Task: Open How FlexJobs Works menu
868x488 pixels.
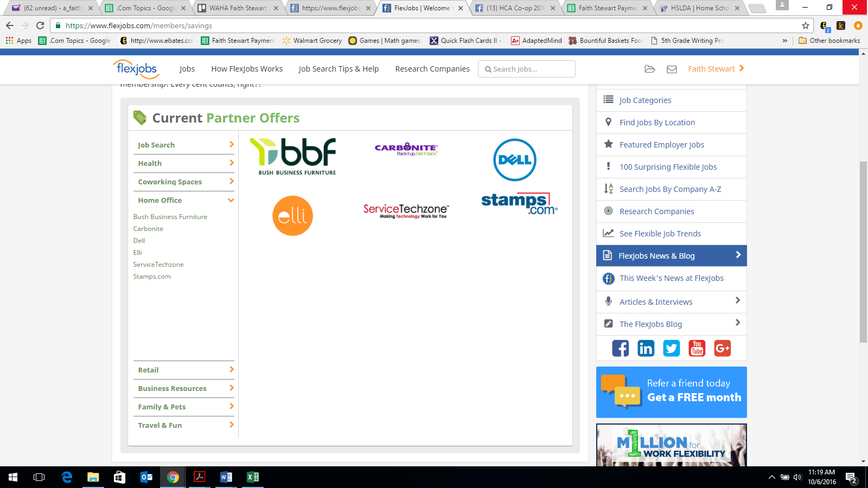Action: point(247,69)
